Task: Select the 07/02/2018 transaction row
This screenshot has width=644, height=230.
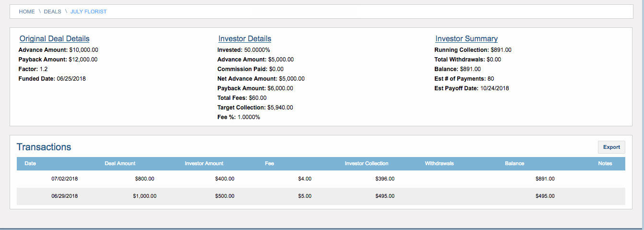Action: (321, 179)
